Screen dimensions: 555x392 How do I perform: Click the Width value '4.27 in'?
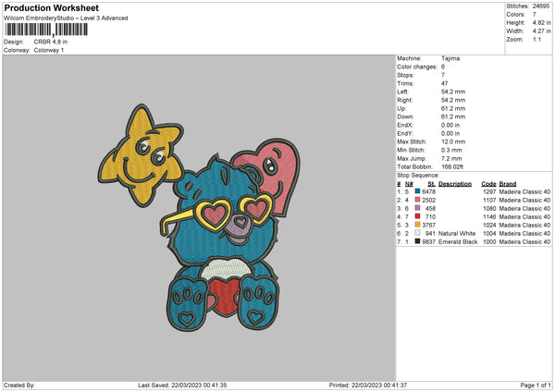pos(541,31)
